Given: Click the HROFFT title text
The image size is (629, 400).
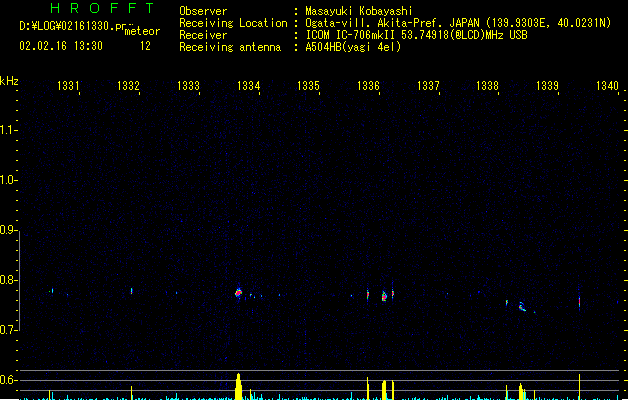Looking at the screenshot, I should coord(102,8).
